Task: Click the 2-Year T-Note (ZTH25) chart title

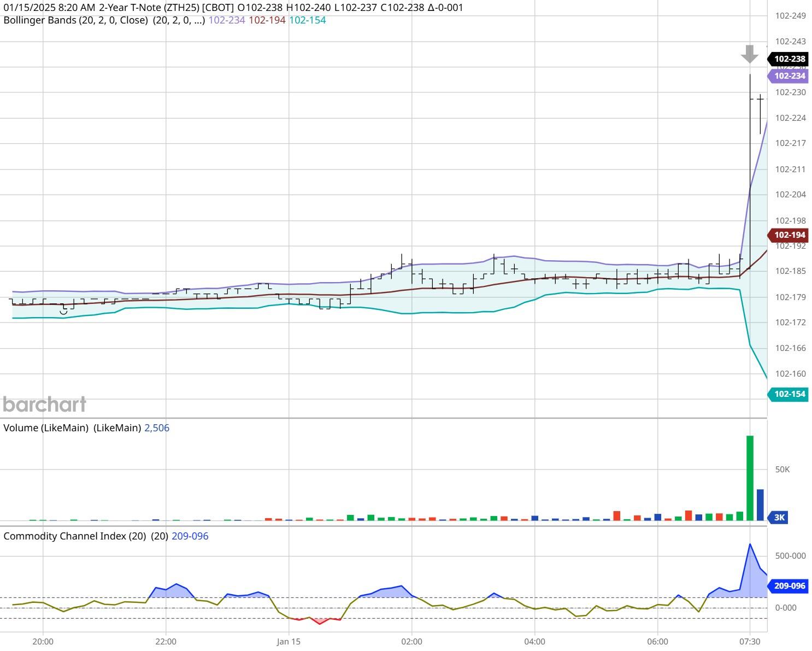Action: [167, 8]
